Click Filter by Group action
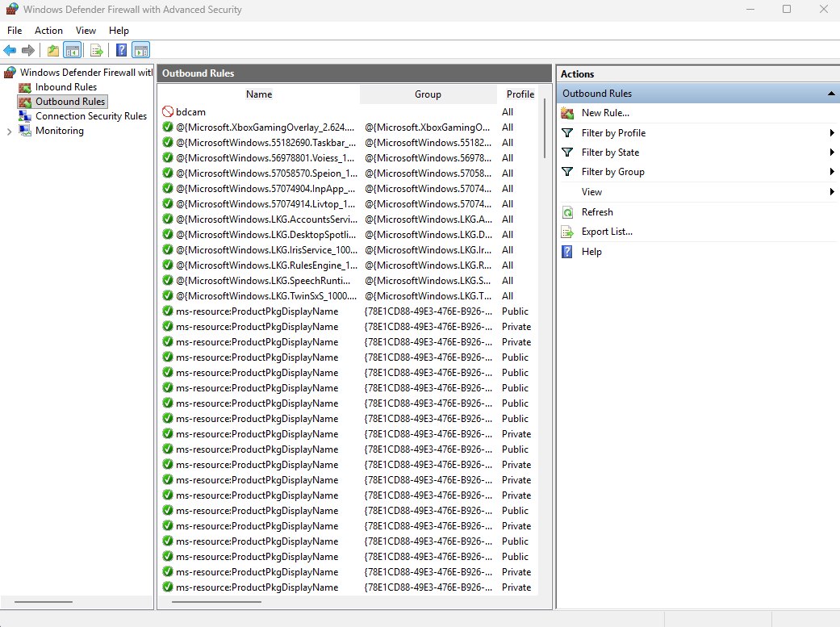 coord(613,172)
